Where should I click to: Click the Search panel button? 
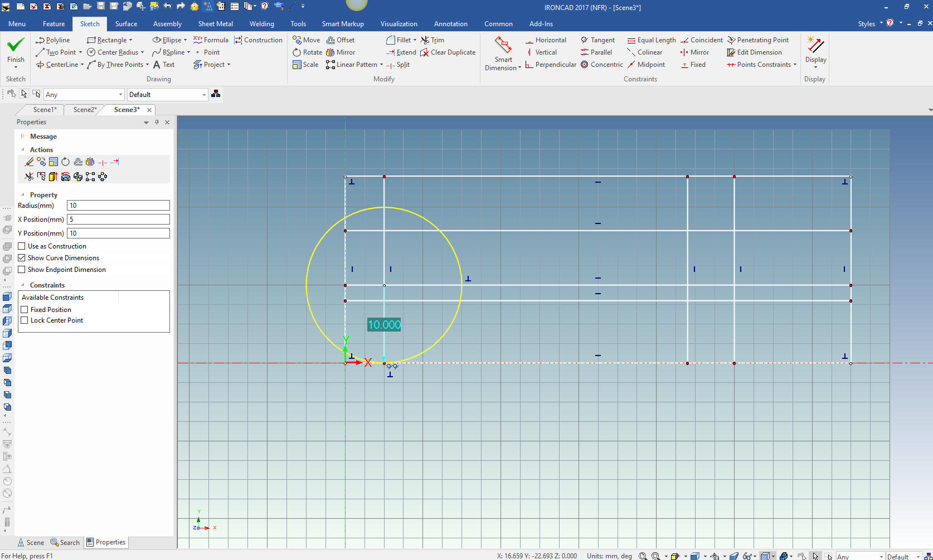(65, 543)
